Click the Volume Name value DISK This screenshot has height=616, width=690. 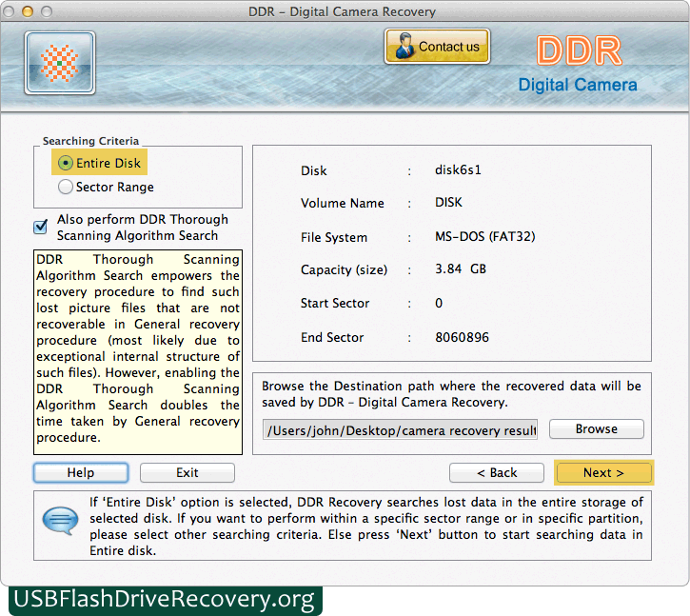point(448,203)
